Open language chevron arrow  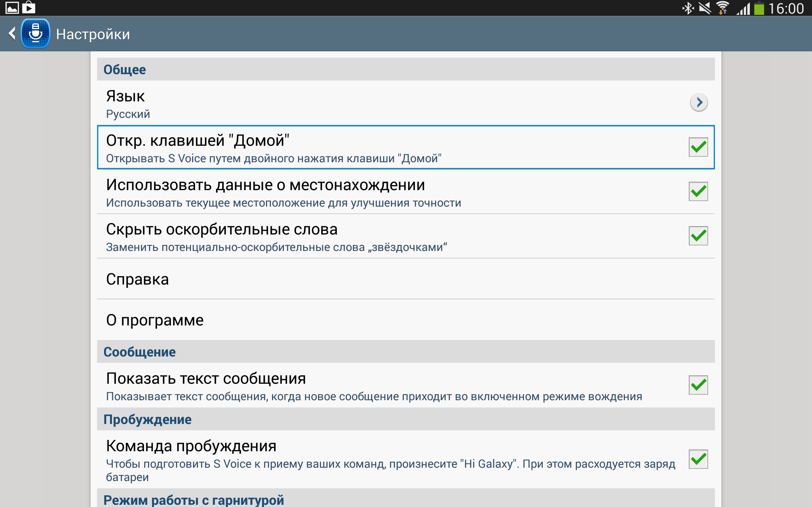point(699,102)
